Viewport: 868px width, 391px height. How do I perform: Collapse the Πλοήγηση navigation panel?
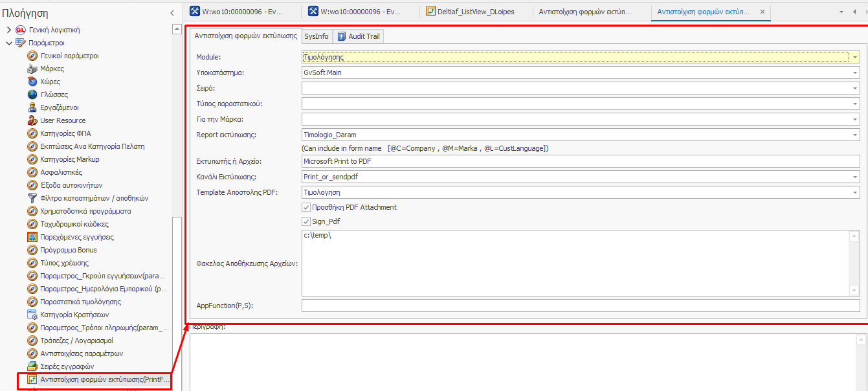(x=172, y=13)
